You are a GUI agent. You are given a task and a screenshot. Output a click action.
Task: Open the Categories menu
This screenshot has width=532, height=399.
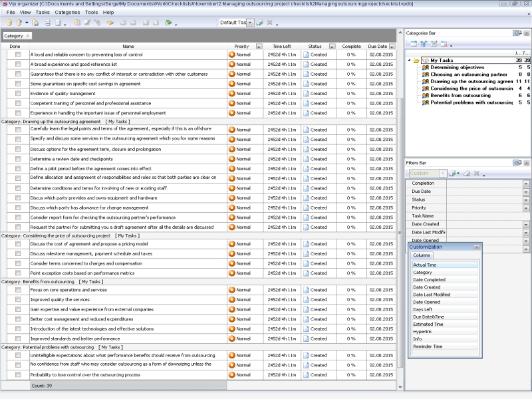(x=67, y=12)
